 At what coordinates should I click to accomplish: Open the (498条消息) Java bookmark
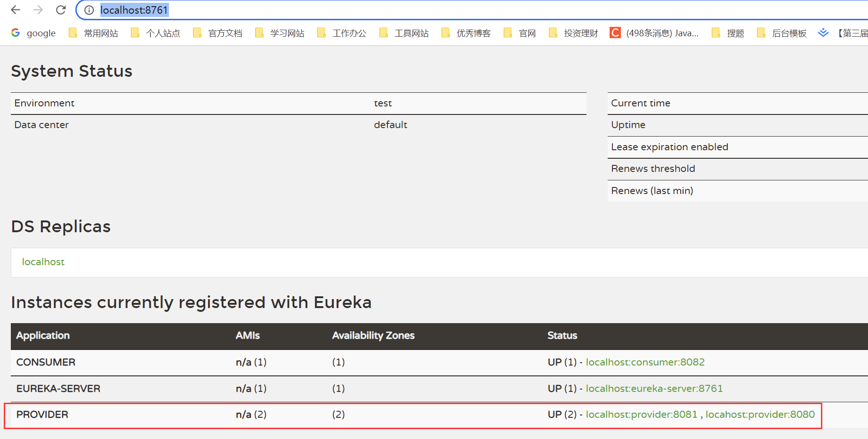coord(654,33)
